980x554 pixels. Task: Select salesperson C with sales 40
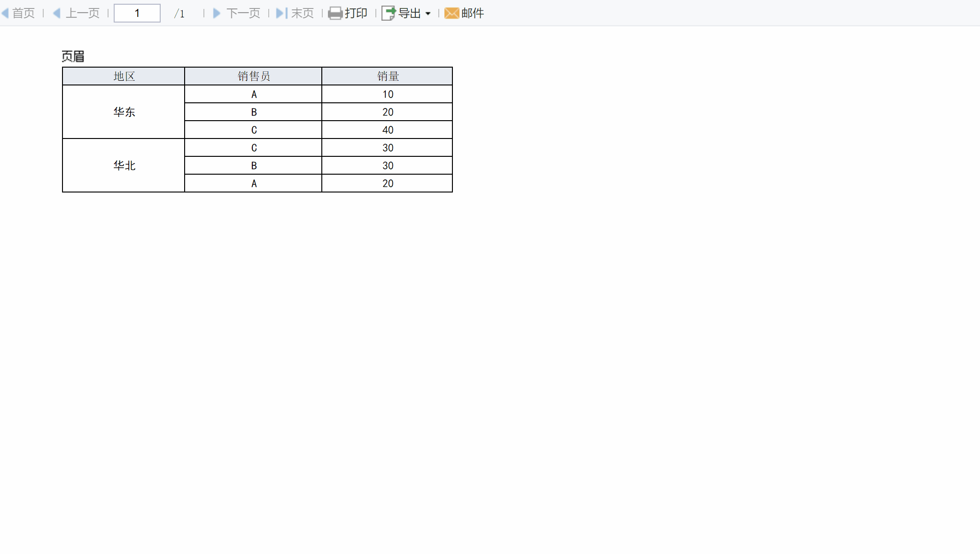pos(253,130)
